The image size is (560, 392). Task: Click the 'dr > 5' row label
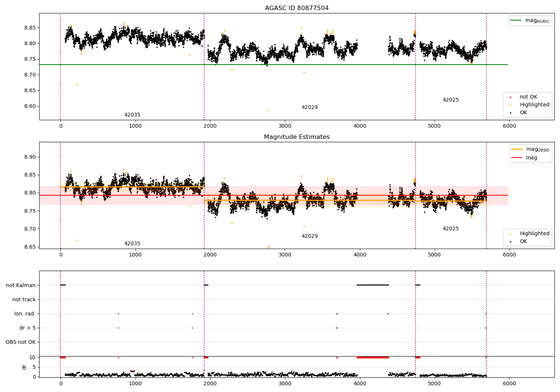pyautogui.click(x=28, y=328)
